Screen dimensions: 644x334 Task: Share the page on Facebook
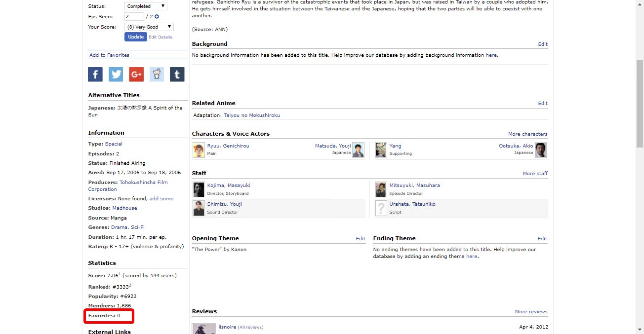[95, 74]
